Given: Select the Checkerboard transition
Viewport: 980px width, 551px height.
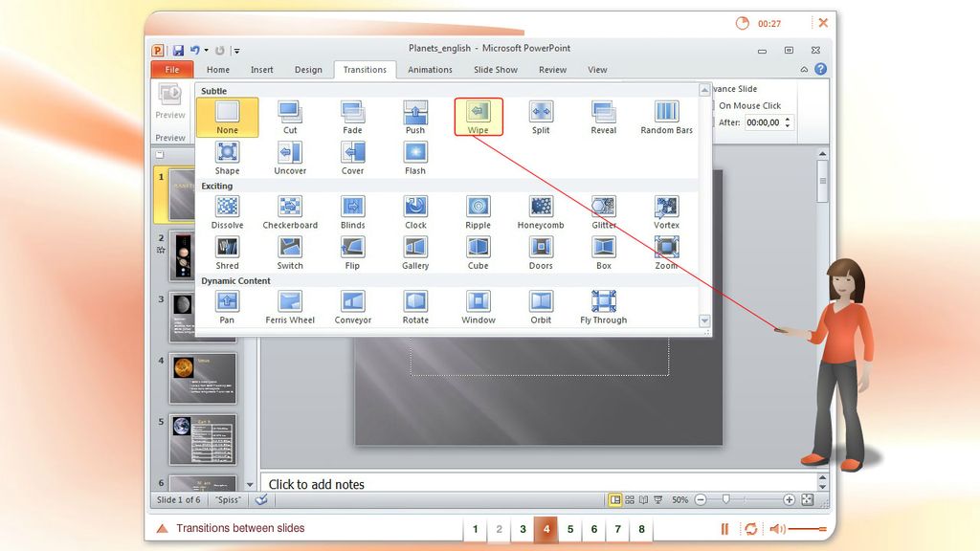Looking at the screenshot, I should [290, 212].
